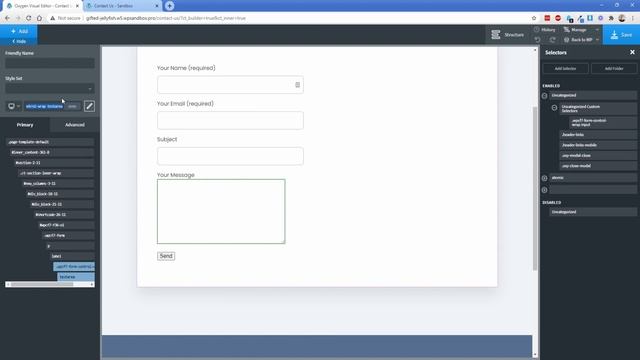This screenshot has width=640, height=360.
Task: Bookmark this page with star icon
Action: [x=534, y=18]
